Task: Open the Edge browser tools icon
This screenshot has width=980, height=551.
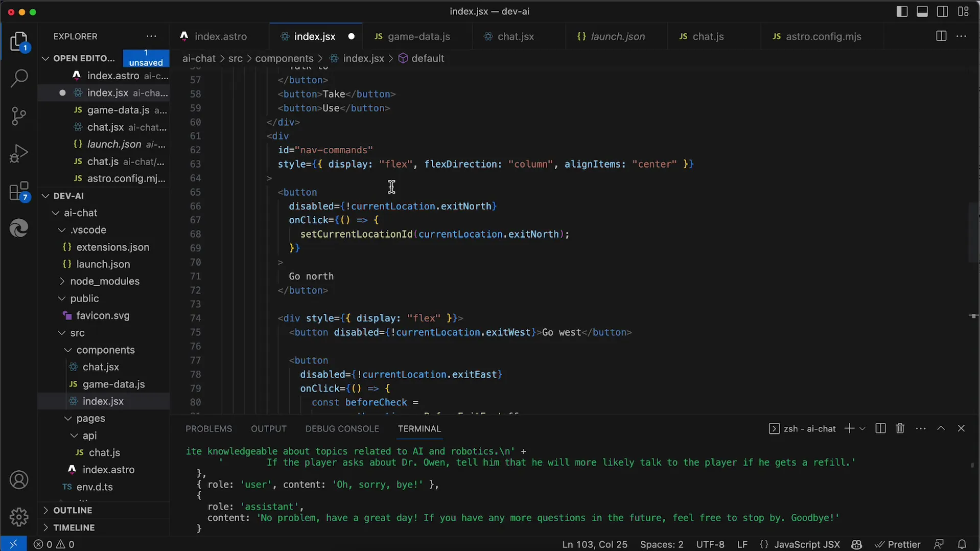Action: 19,228
